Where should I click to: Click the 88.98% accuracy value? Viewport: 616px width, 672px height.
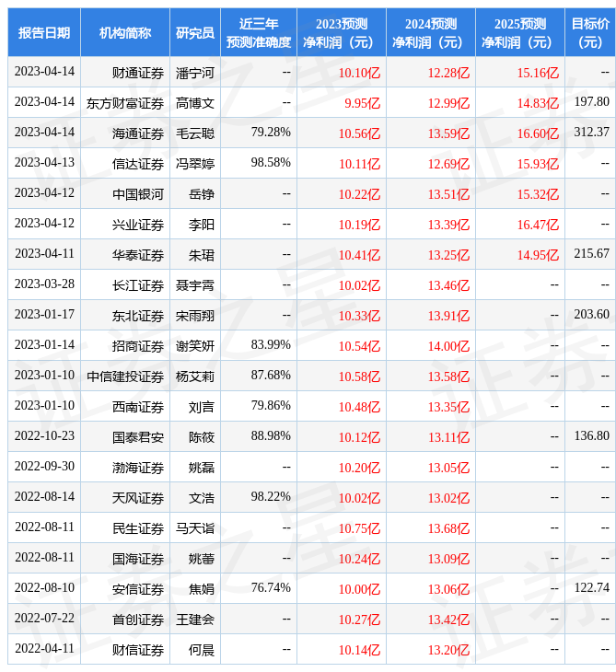pos(271,435)
